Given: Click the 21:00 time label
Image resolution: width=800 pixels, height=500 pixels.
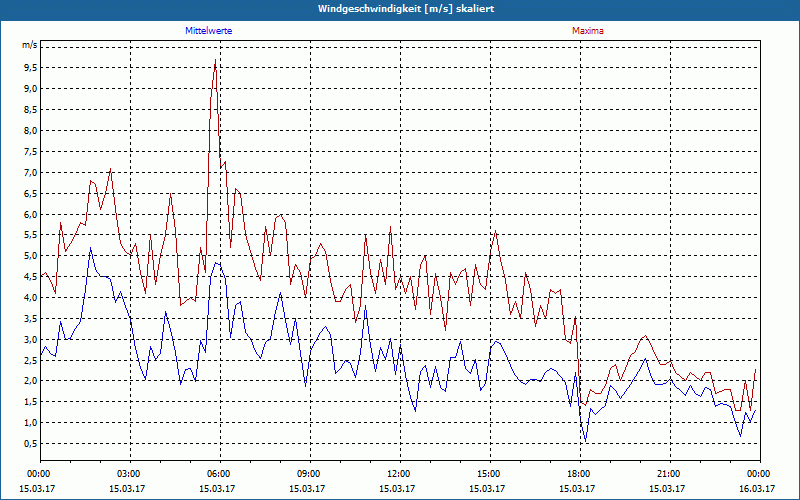Looking at the screenshot, I should (670, 474).
